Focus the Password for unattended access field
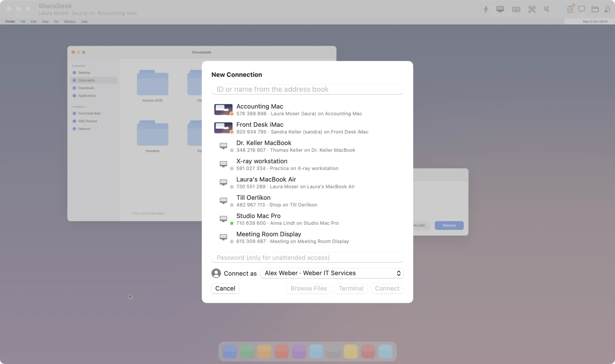615x364 pixels. coord(307,258)
